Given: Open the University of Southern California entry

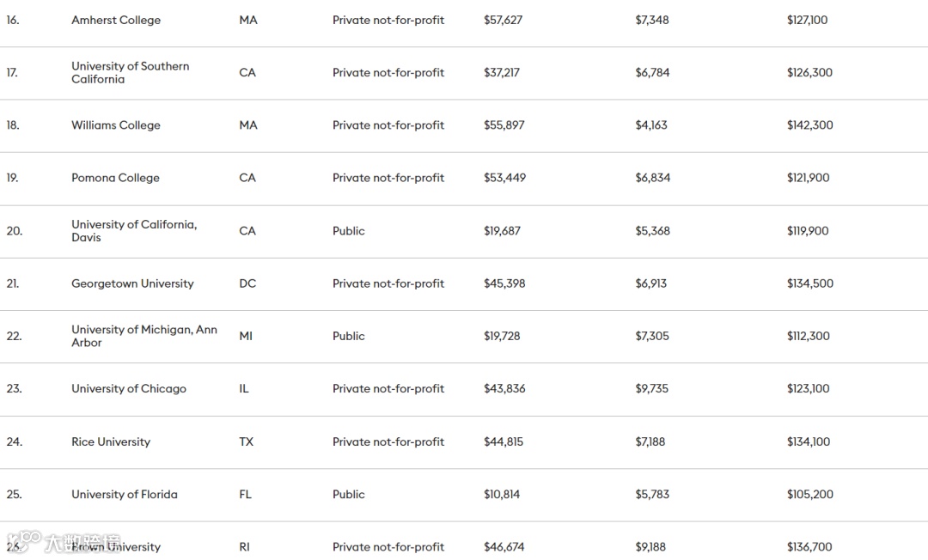Looking at the screenshot, I should pos(130,72).
